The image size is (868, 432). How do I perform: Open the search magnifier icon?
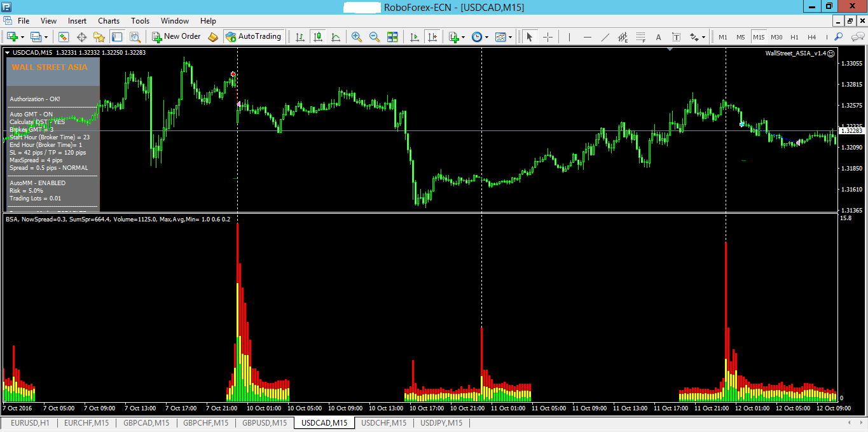click(839, 37)
